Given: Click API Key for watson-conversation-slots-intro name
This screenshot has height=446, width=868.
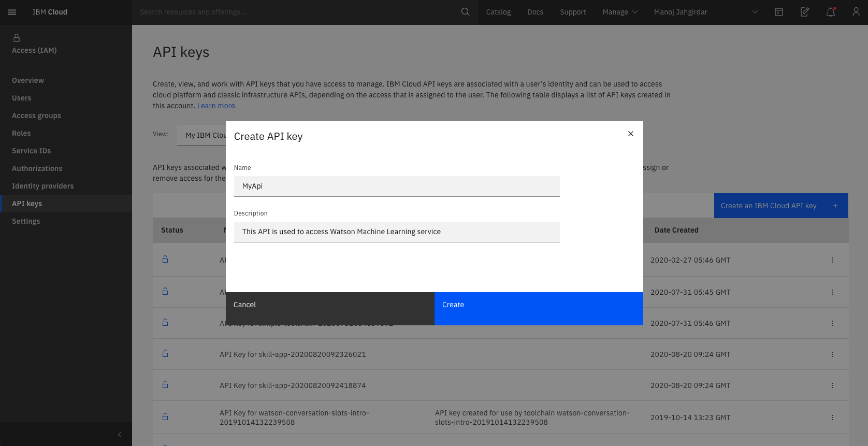Looking at the screenshot, I should tap(294, 418).
